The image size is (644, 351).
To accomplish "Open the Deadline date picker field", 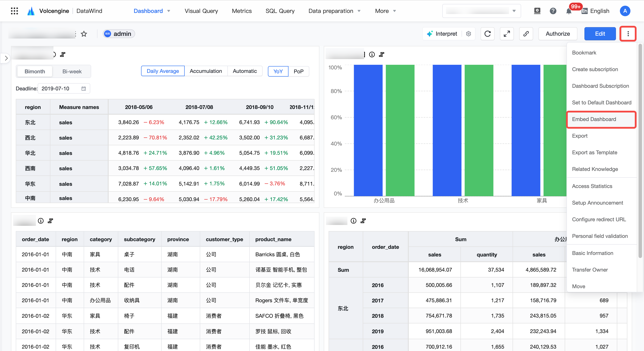I will (64, 89).
